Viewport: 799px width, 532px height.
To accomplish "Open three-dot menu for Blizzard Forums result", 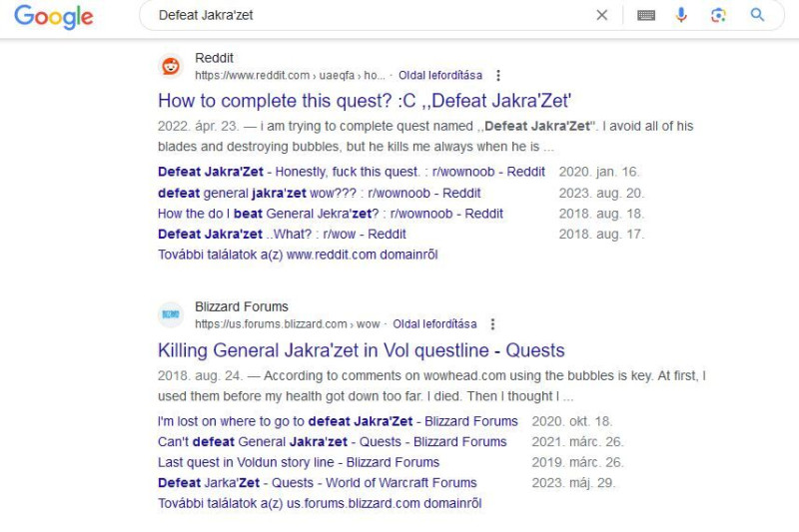I will 492,324.
